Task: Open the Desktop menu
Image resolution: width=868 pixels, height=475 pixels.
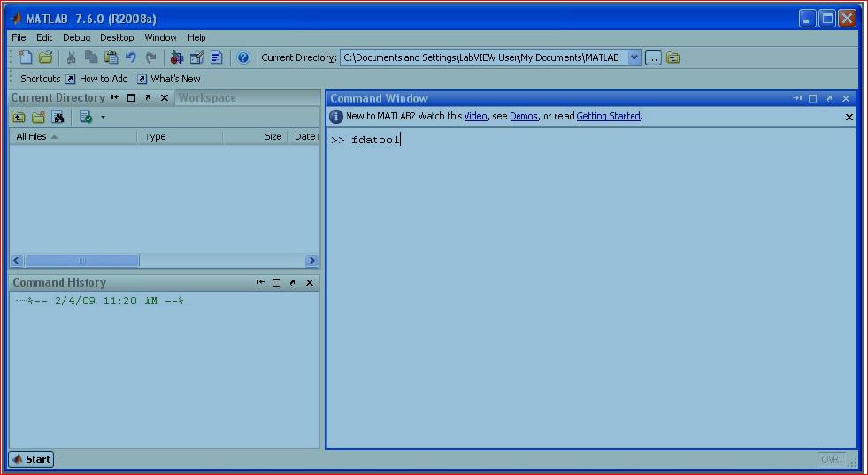Action: point(117,38)
